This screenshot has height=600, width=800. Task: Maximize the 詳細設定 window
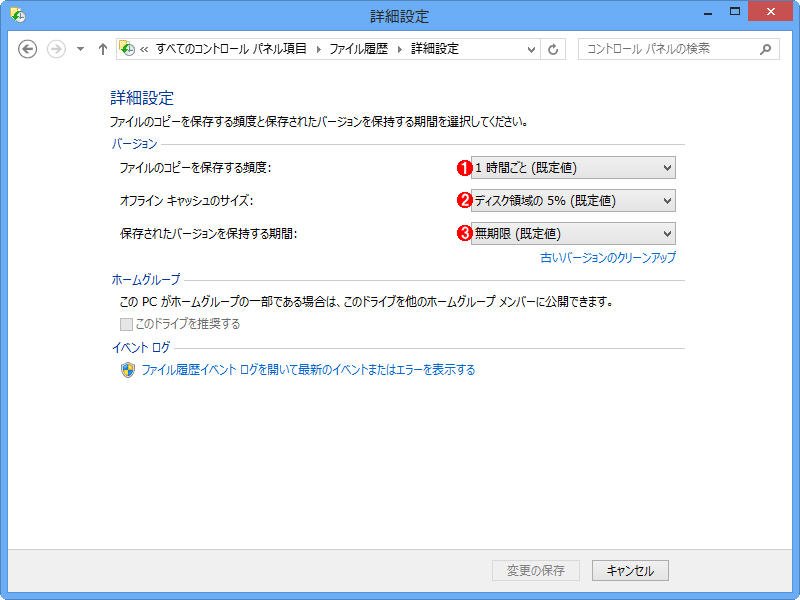pyautogui.click(x=735, y=12)
